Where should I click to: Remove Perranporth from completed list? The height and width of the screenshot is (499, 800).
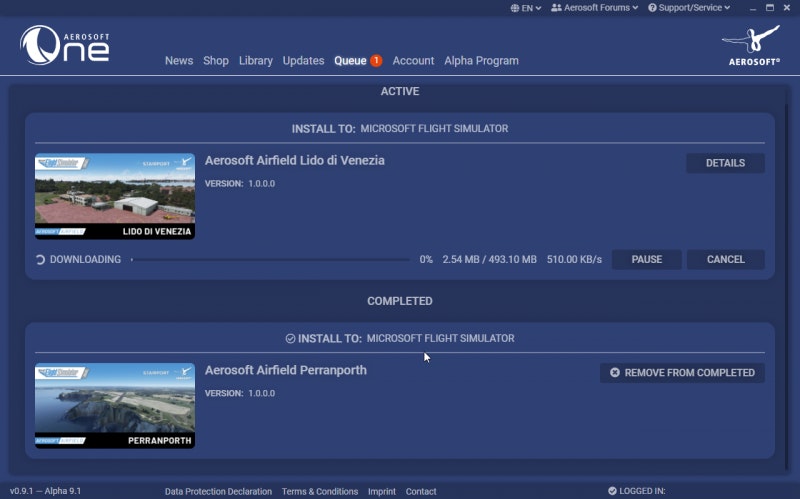click(x=682, y=373)
